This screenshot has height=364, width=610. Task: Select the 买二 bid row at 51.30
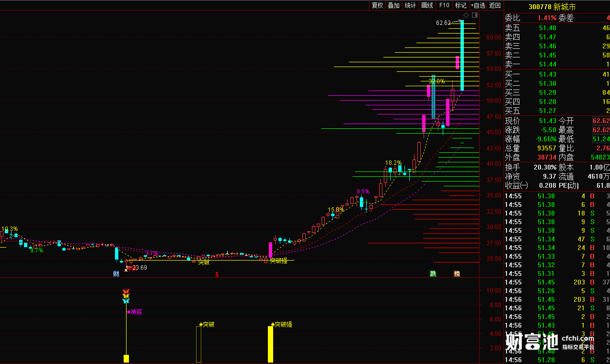pos(557,83)
